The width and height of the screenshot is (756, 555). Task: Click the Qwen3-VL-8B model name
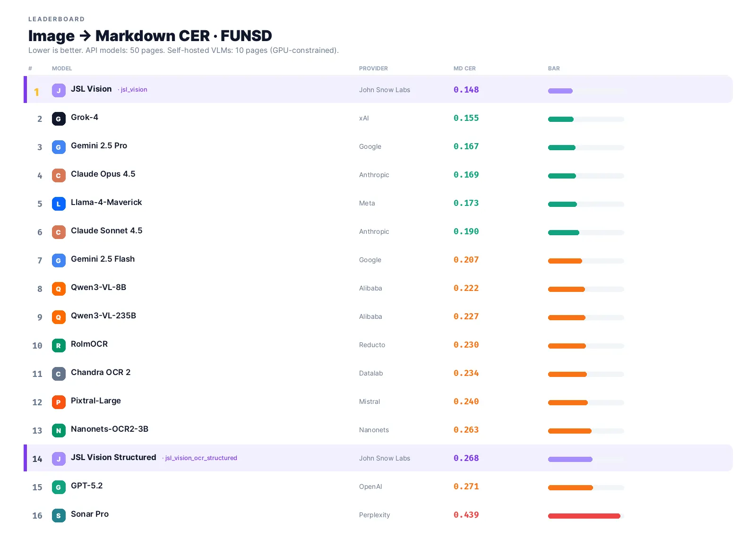pyautogui.click(x=98, y=287)
